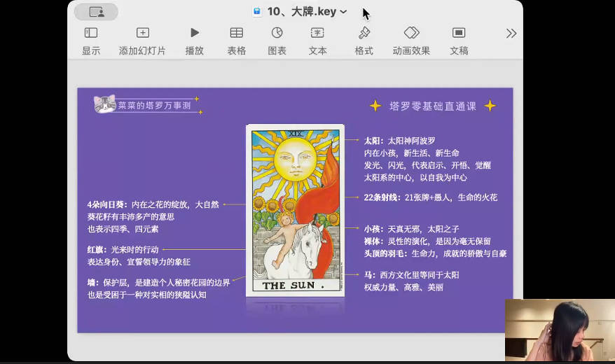
Task: Select the 22条射线 annotation text
Action: click(430, 197)
